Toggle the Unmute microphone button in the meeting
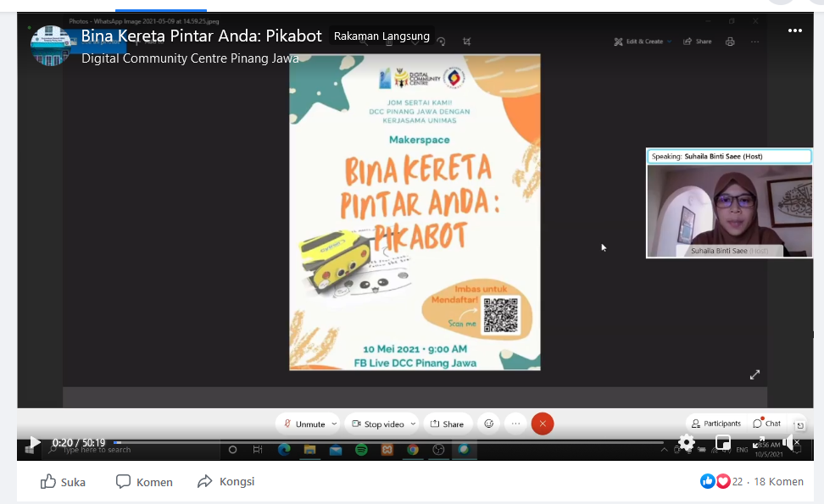Screen dimensions: 824x504 (305, 424)
